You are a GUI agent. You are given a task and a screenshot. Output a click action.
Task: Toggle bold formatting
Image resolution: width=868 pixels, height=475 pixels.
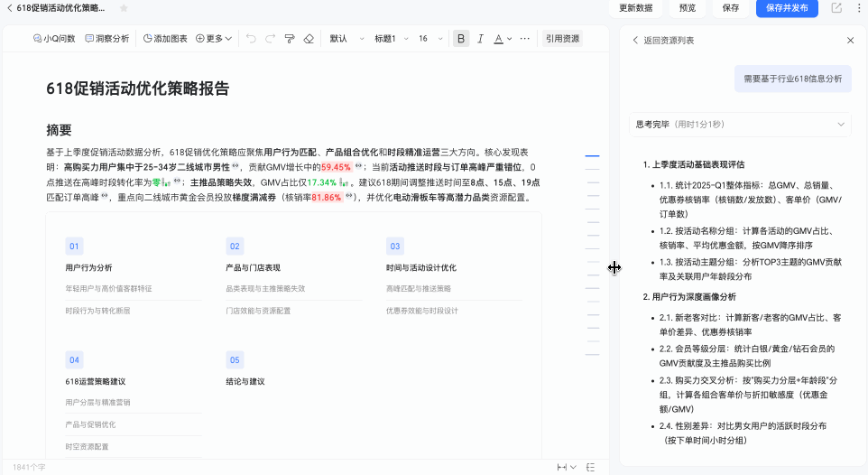click(460, 39)
